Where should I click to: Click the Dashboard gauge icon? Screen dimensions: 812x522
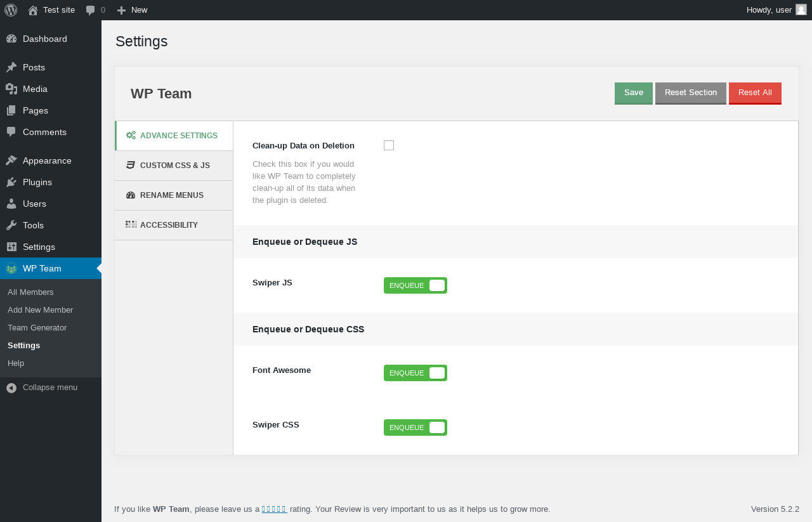tap(11, 39)
